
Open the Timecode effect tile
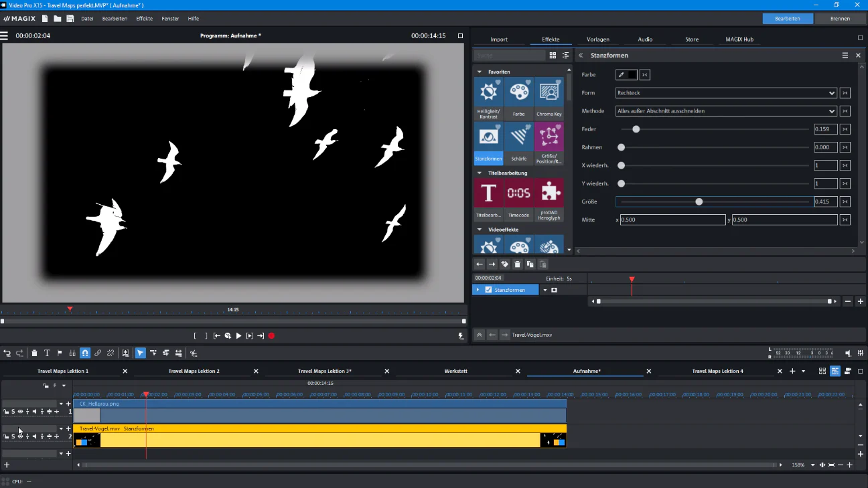519,200
